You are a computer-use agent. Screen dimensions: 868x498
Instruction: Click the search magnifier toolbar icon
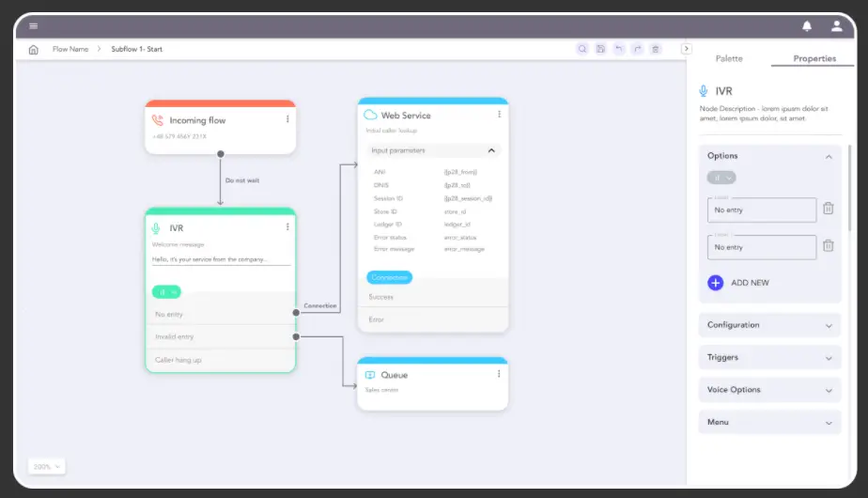coord(582,49)
